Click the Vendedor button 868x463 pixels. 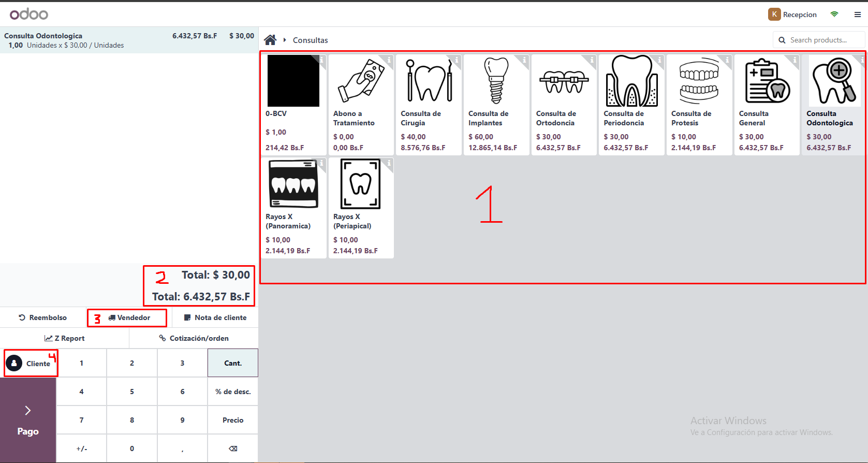129,317
